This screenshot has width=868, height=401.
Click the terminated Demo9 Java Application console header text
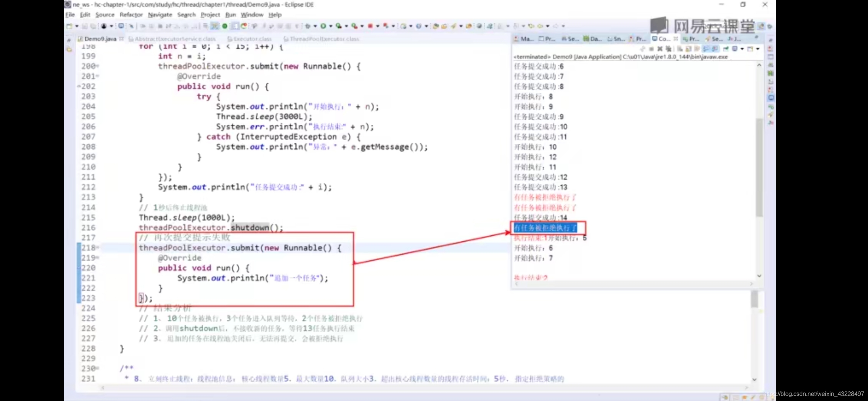click(621, 57)
